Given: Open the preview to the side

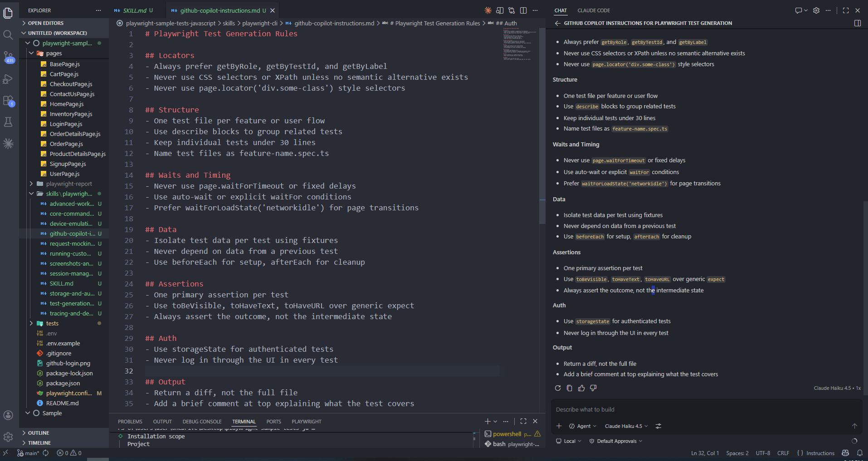Looking at the screenshot, I should tap(500, 10).
